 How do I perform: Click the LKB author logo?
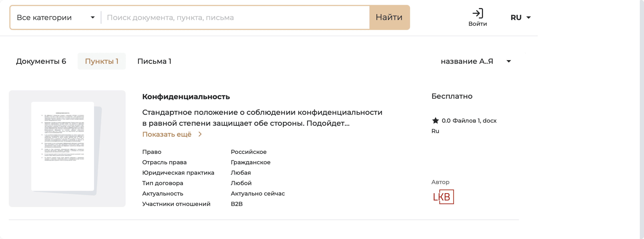tap(443, 197)
